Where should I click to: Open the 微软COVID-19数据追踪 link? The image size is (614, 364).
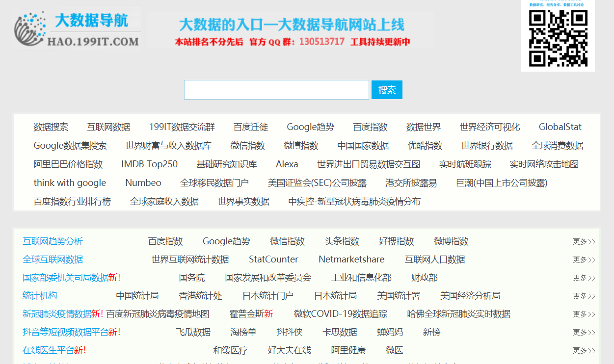(340, 314)
